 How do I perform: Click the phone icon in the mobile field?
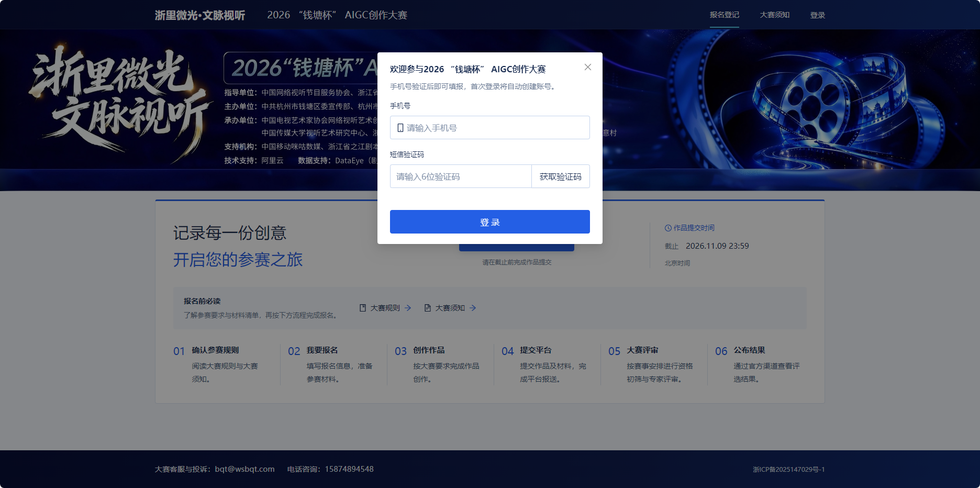tap(400, 128)
